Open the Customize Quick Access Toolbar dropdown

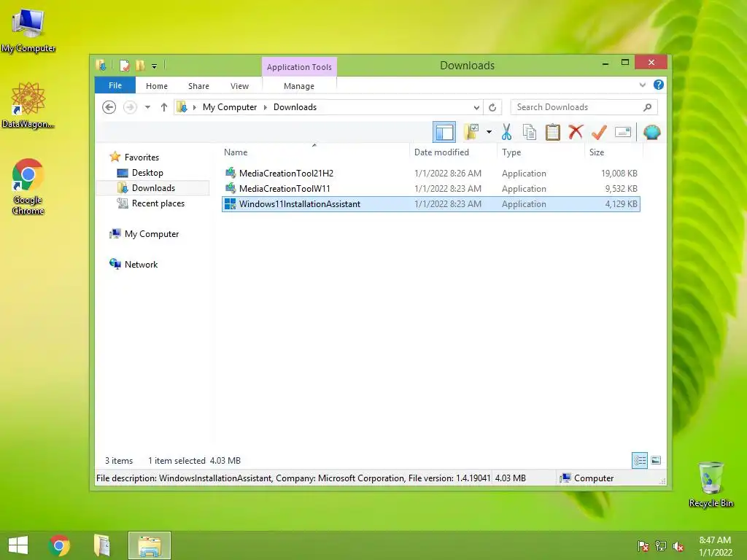(x=155, y=66)
